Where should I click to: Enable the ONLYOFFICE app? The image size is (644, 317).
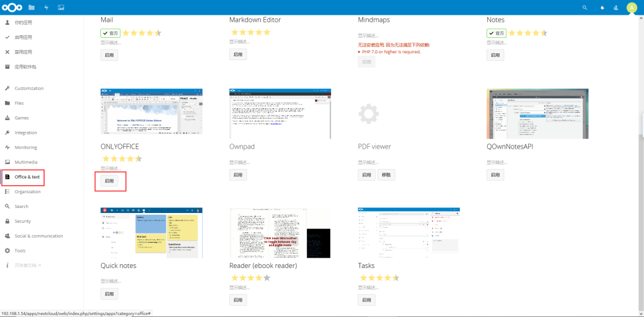tap(109, 181)
